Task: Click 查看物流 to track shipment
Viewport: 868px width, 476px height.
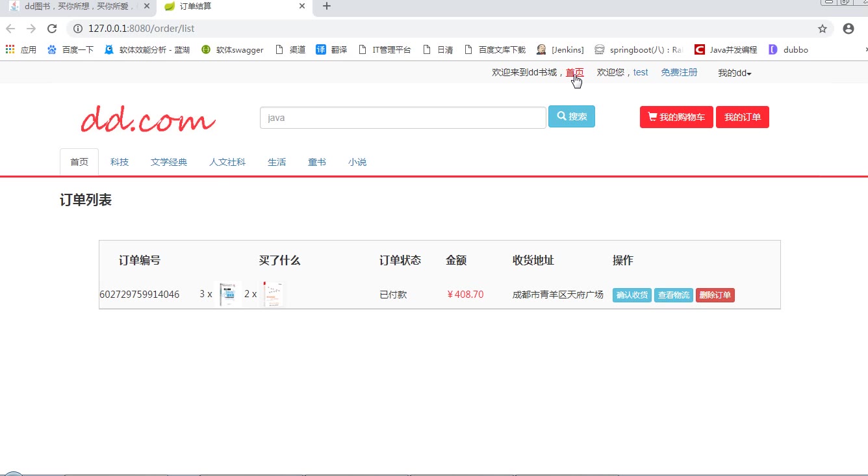Action: point(673,295)
